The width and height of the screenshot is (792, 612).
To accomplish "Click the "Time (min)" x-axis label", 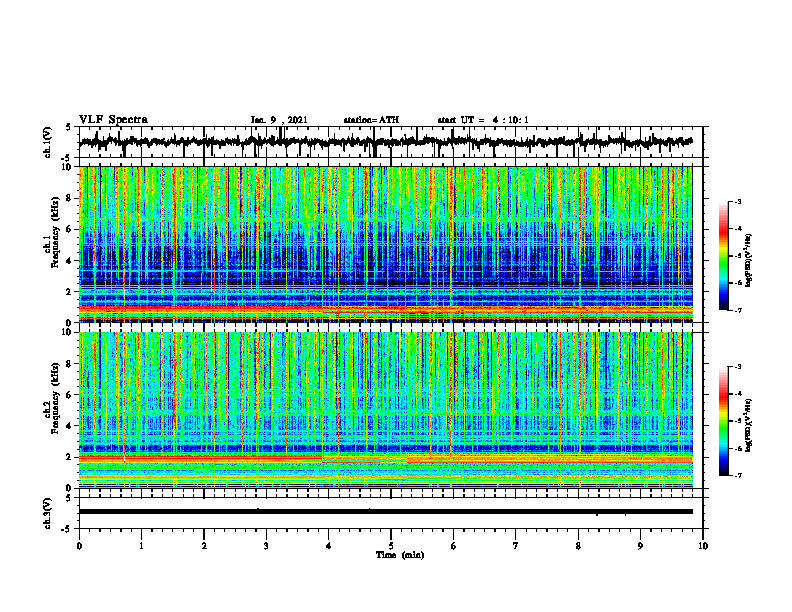I will click(400, 555).
